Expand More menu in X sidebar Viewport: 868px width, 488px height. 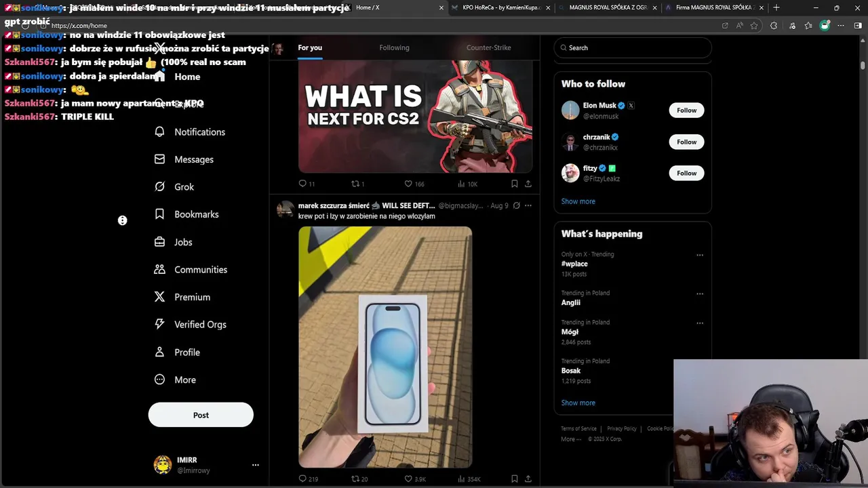click(x=176, y=380)
